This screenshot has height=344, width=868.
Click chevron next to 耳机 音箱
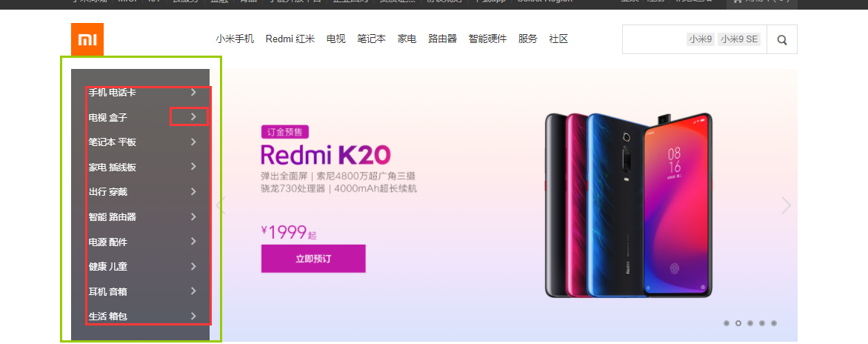pos(193,291)
